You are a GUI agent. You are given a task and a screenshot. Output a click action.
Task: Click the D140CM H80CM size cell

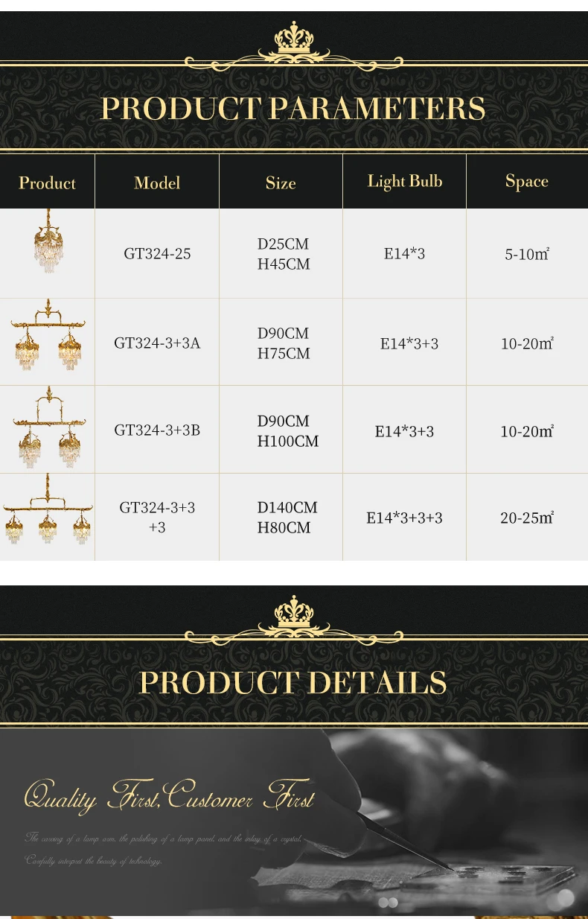coord(287,518)
